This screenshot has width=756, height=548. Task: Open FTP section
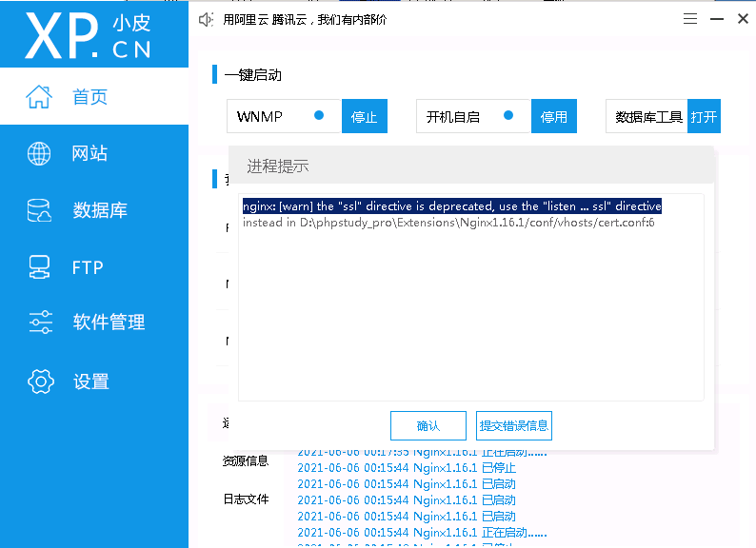tap(88, 267)
